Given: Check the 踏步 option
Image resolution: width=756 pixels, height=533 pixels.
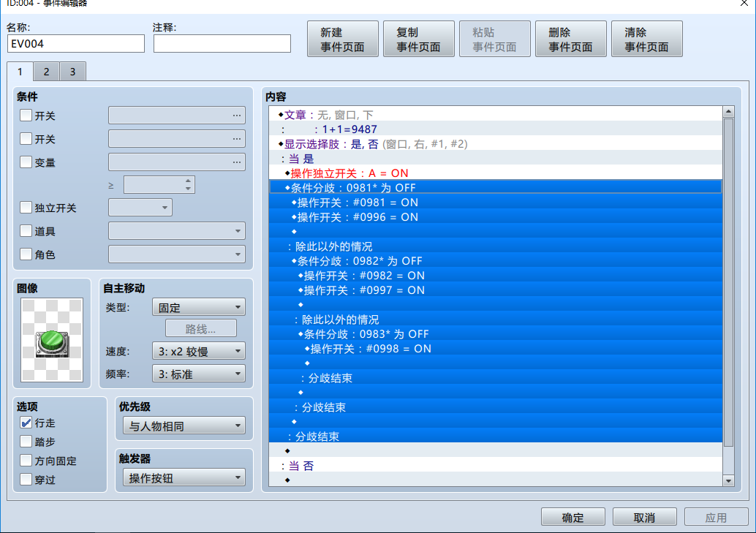Looking at the screenshot, I should (x=26, y=442).
